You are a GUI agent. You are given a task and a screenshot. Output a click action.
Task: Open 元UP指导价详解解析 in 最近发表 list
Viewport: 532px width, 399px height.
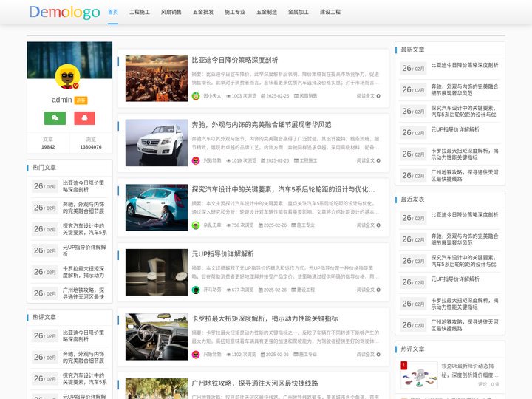[455, 279]
